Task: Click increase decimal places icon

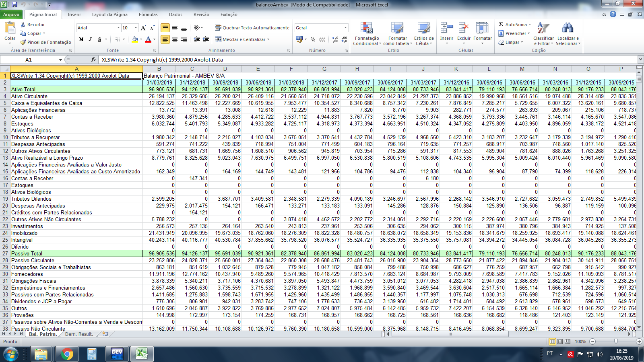Action: tap(335, 39)
